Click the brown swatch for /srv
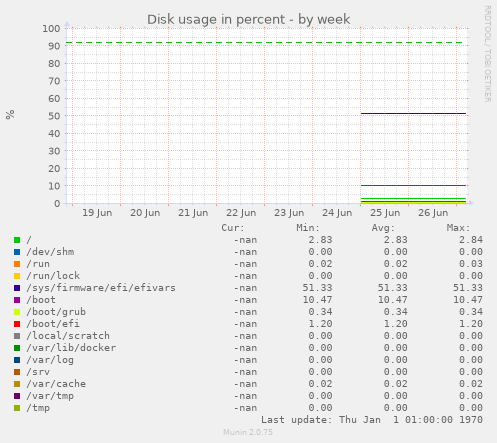This screenshot has width=497, height=443. click(x=17, y=372)
